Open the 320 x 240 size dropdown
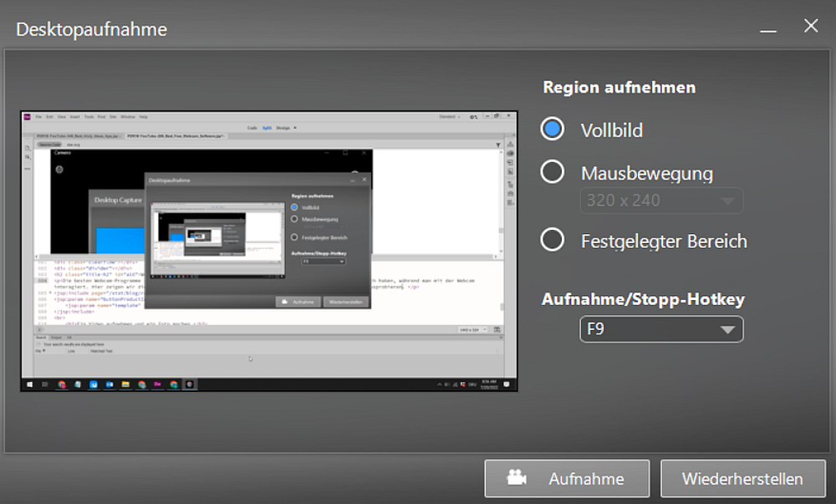This screenshot has height=504, width=836. 661,201
